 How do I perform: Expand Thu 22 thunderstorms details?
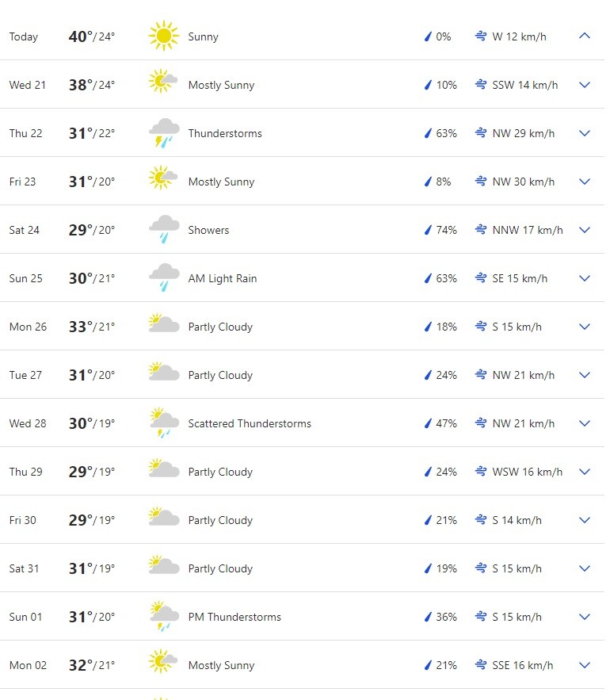pos(585,133)
